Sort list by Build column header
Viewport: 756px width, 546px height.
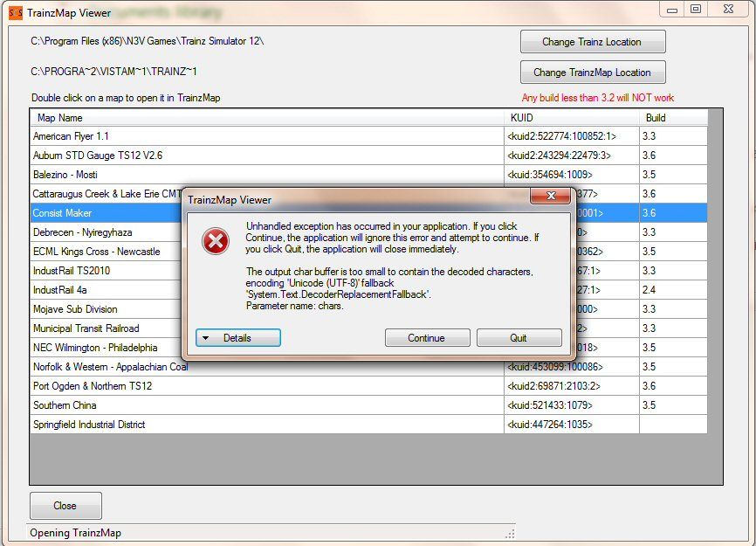point(674,118)
